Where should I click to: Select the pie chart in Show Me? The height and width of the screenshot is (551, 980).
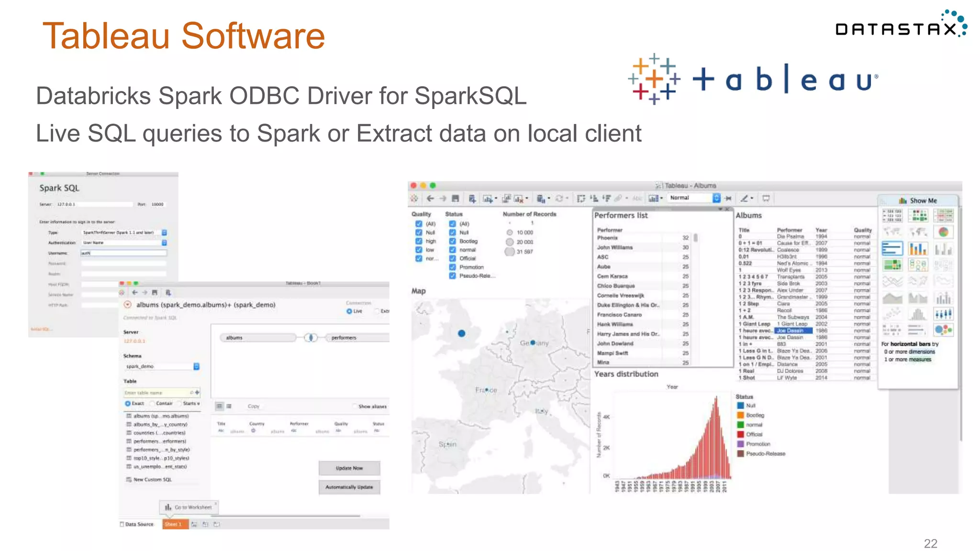943,232
